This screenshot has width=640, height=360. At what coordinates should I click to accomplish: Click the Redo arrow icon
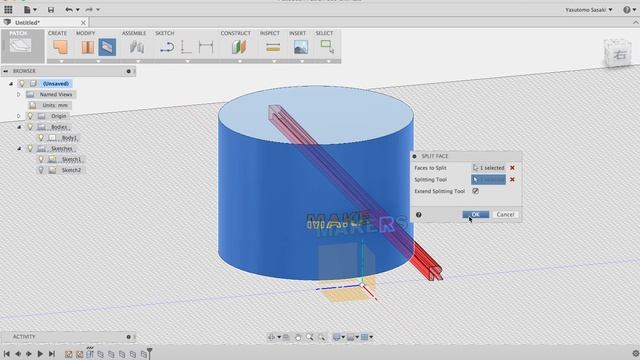tap(89, 9)
